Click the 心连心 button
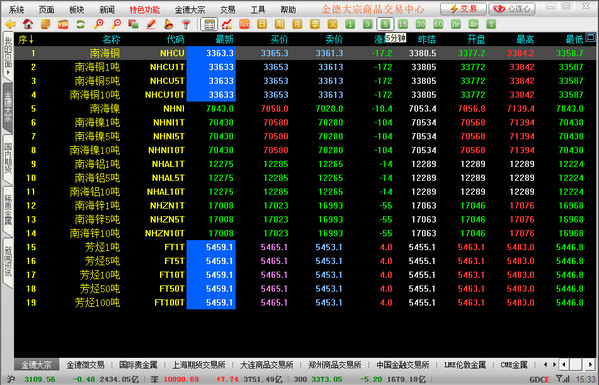Screen dimensions: 599x385 [512, 9]
